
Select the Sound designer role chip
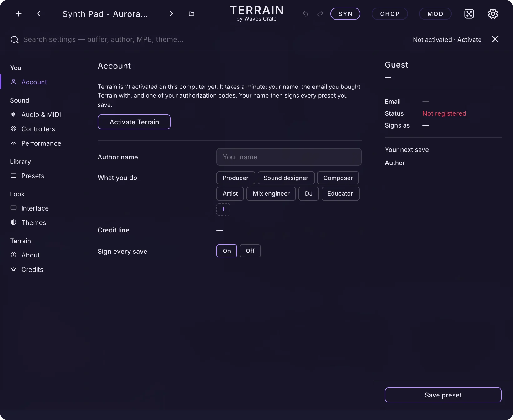[x=286, y=178]
